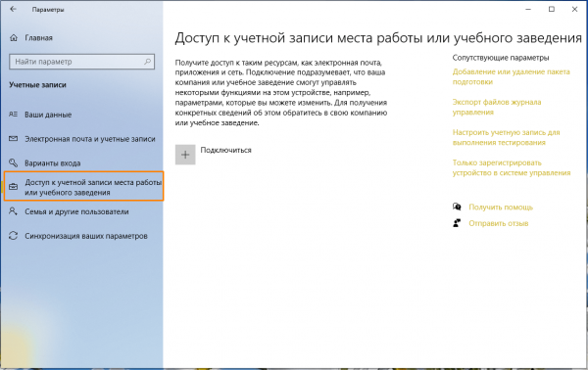Click the chat bubble icon near Получить помощь
The image size is (588, 370).
457,207
